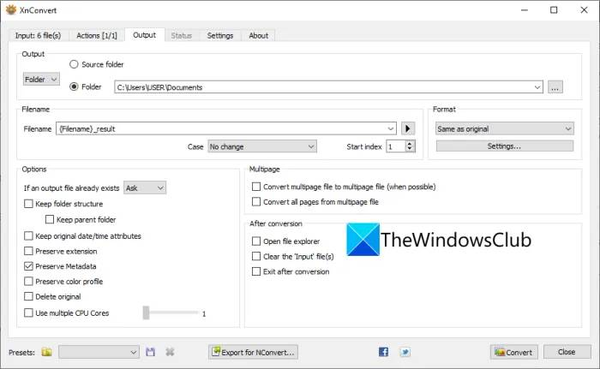Browse for output folder with ellipsis button
Image resolution: width=600 pixels, height=369 pixels.
pyautogui.click(x=555, y=87)
